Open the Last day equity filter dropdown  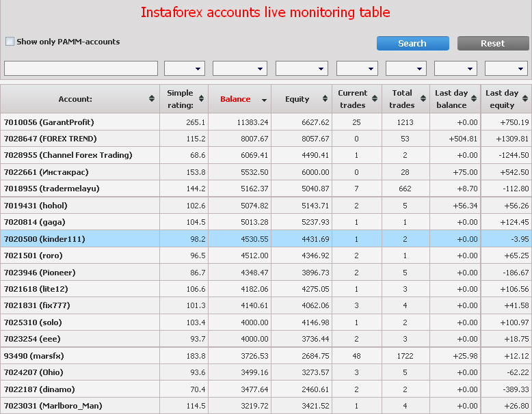coord(506,68)
